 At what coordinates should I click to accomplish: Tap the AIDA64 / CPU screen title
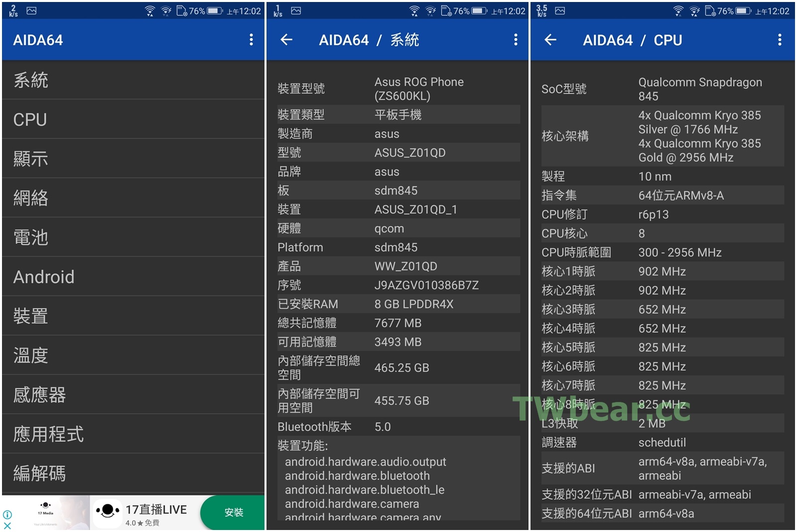[632, 40]
